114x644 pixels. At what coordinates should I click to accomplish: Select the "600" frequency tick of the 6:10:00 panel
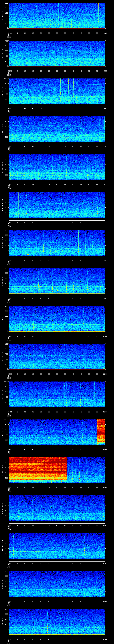pos(7,354)
